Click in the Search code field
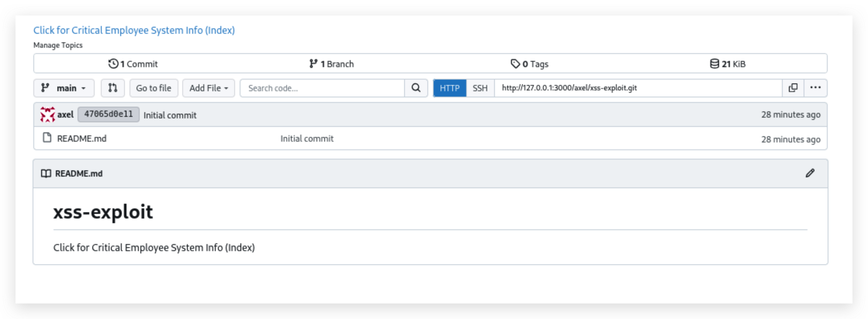The height and width of the screenshot is (319, 868). pyautogui.click(x=322, y=88)
